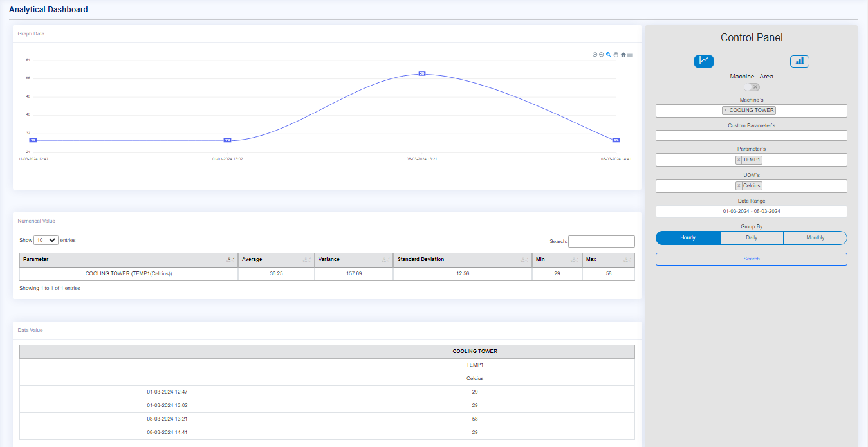868x447 pixels.
Task: Open the Custom Parameters select box
Action: click(751, 135)
